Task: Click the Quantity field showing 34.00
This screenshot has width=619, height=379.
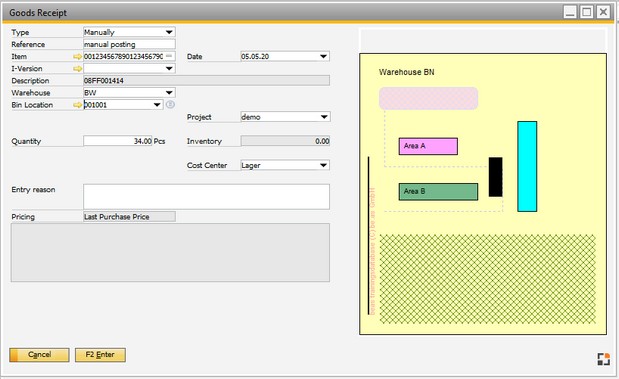Action: 118,141
